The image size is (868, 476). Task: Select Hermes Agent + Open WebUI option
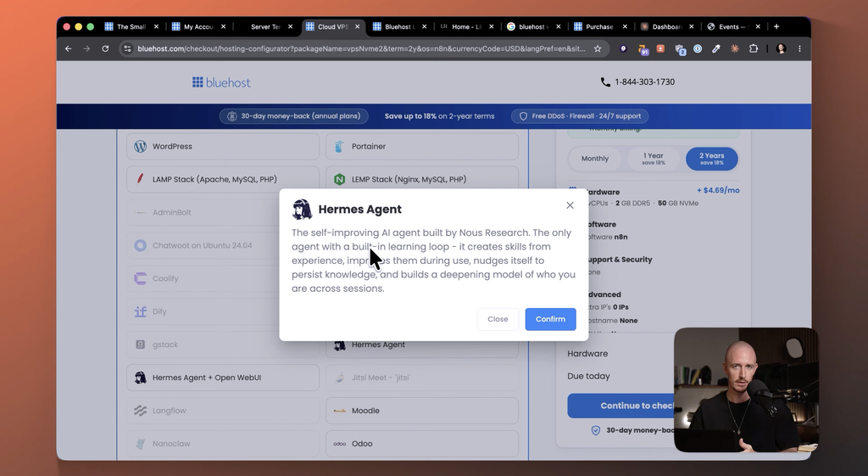(223, 378)
